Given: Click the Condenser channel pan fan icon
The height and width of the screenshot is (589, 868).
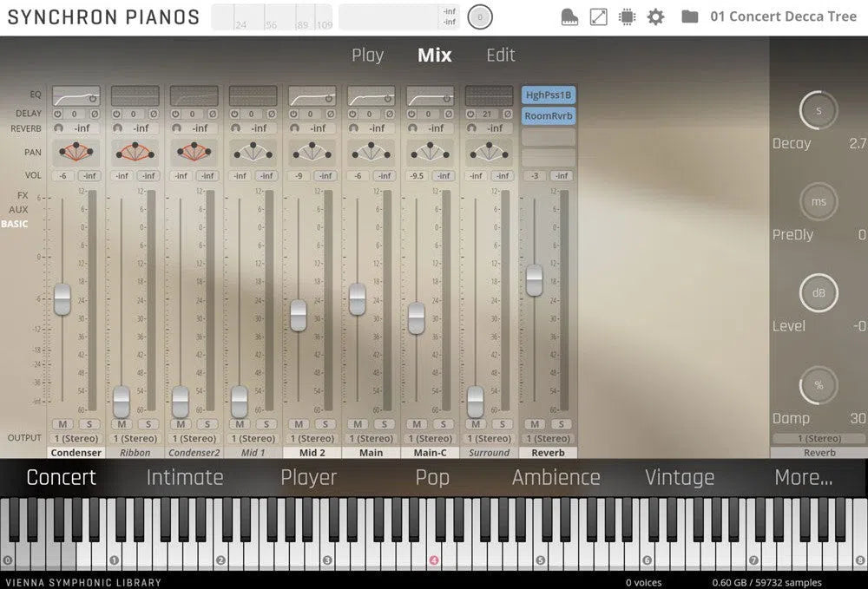Looking at the screenshot, I should coord(76,152).
